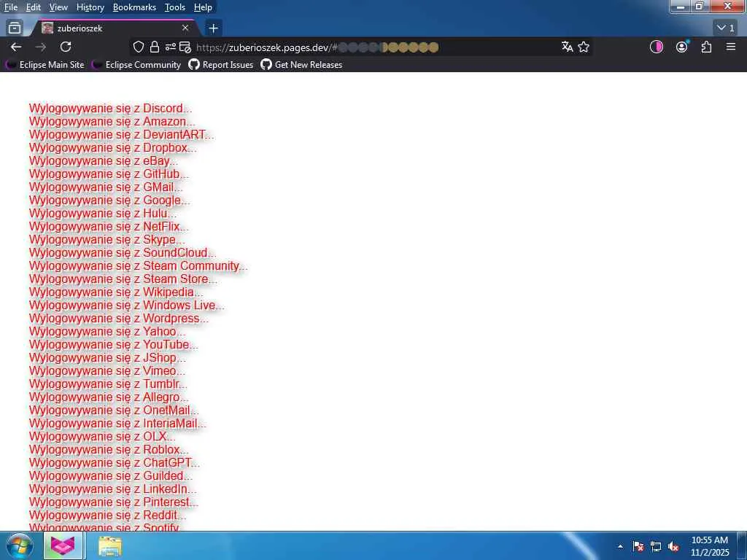This screenshot has width=747, height=560.
Task: Click 'Wylogowywanie się z GitHub...' line
Action: tap(109, 174)
